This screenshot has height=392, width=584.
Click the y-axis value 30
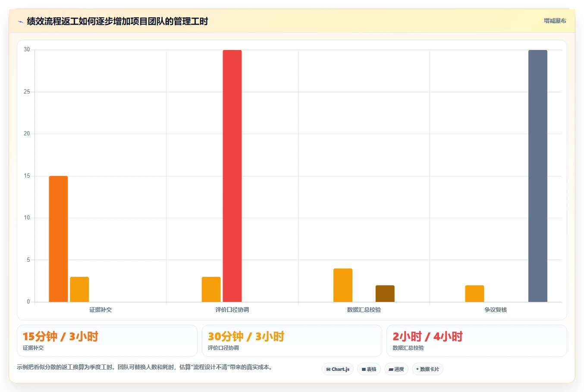tap(27, 50)
